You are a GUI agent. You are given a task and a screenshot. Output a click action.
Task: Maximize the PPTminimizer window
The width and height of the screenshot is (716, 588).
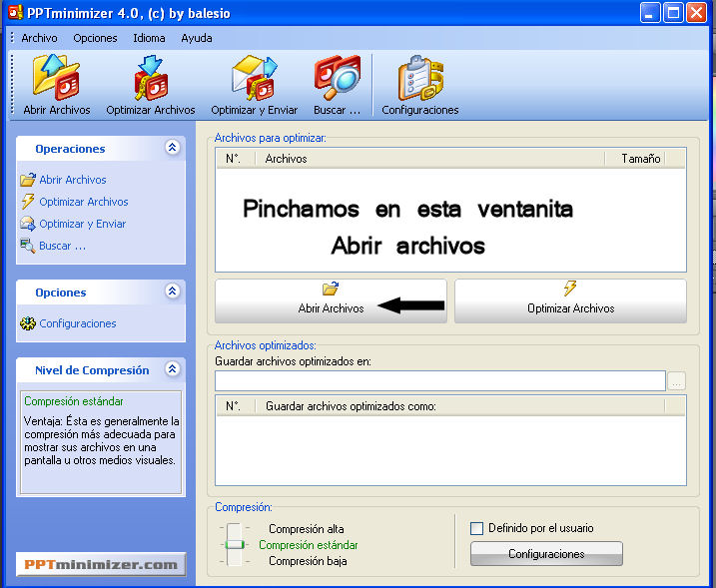click(673, 13)
